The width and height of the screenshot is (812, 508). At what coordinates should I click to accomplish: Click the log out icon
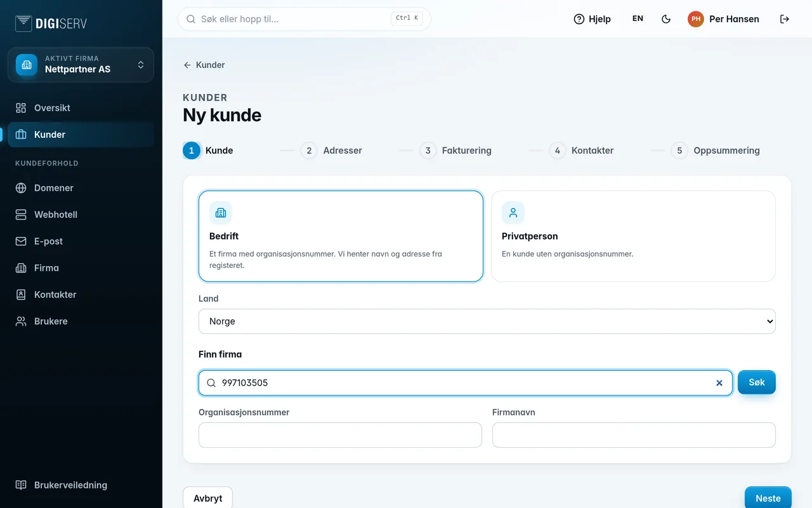tap(785, 19)
